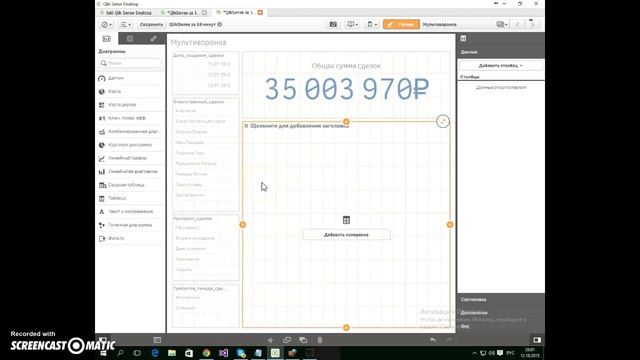Select the Текст и изображение item
640x360 pixels.
point(130,211)
